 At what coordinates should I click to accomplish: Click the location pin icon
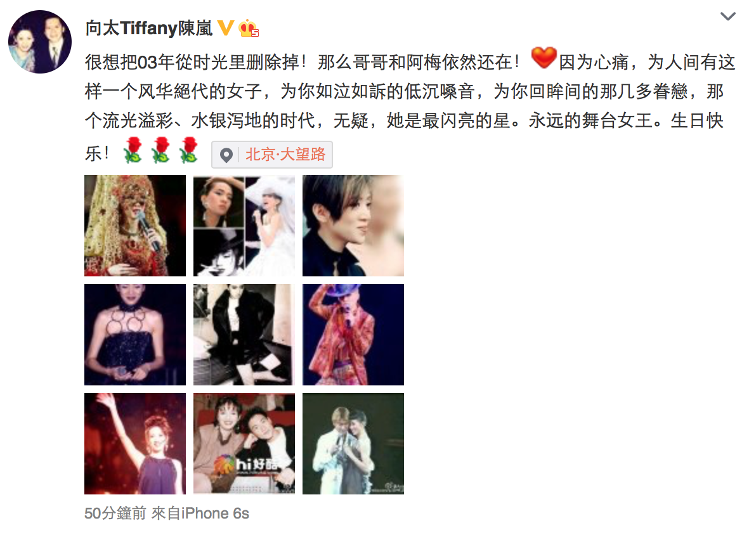click(x=226, y=155)
